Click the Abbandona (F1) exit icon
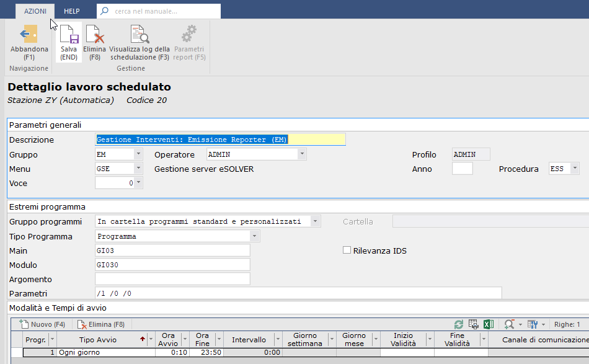The width and height of the screenshot is (589, 364). point(29,35)
